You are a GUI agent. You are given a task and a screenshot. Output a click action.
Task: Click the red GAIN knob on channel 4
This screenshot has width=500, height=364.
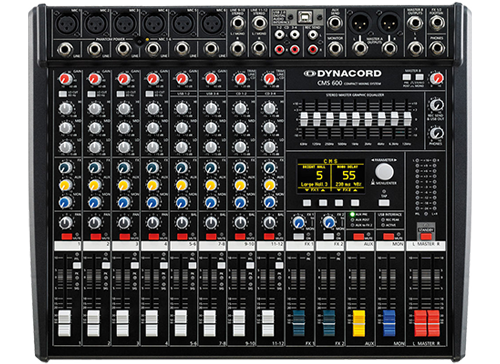(x=153, y=79)
